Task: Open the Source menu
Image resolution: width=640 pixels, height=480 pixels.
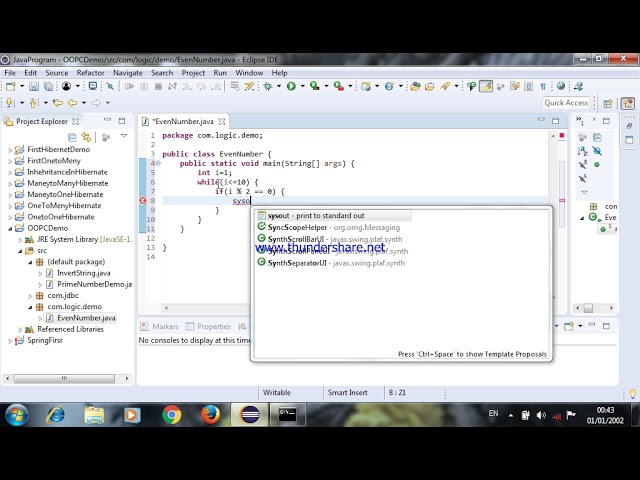Action: coord(57,73)
